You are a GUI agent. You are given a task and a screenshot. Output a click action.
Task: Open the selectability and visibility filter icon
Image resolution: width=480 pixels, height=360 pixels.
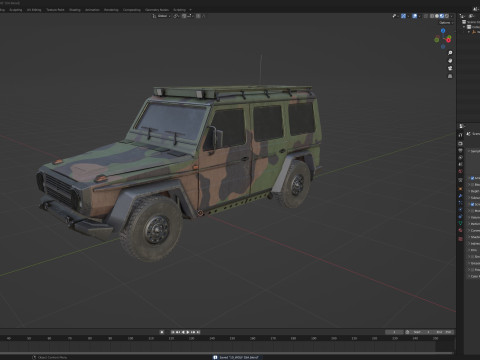click(394, 16)
